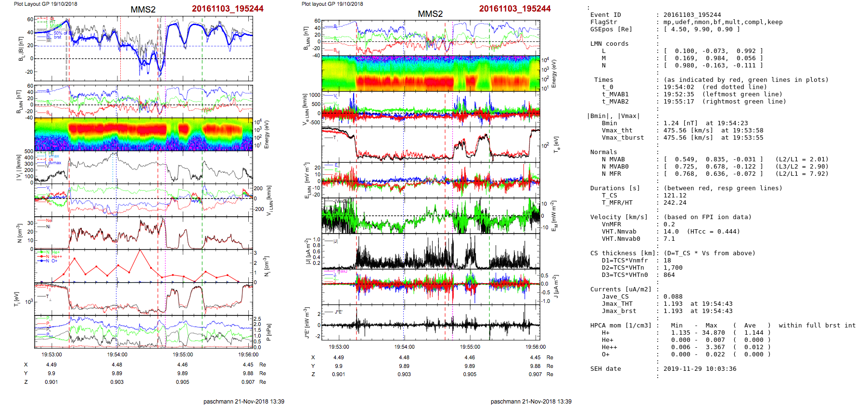Select the T_CS value '121.12'
This screenshot has height=405, width=868.
[x=675, y=196]
